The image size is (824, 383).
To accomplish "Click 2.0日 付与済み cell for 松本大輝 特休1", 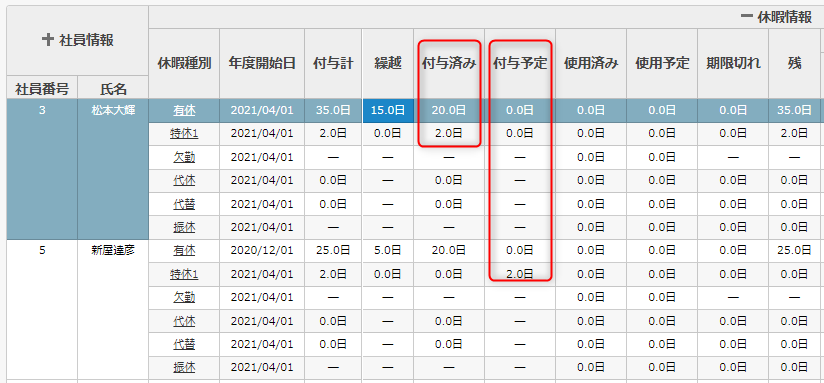I will coord(449,134).
